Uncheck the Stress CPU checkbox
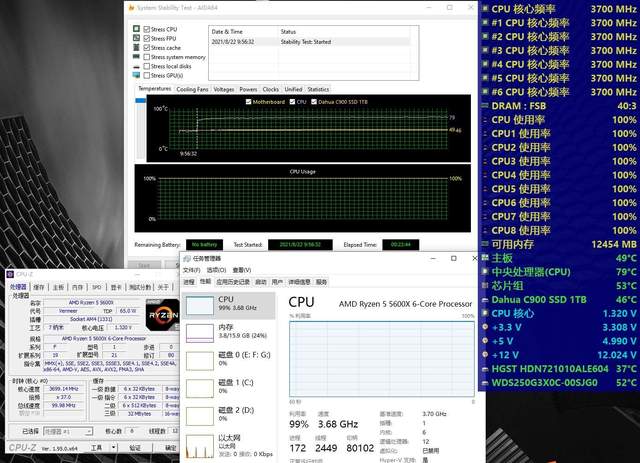This screenshot has width=640, height=463. pos(147,29)
